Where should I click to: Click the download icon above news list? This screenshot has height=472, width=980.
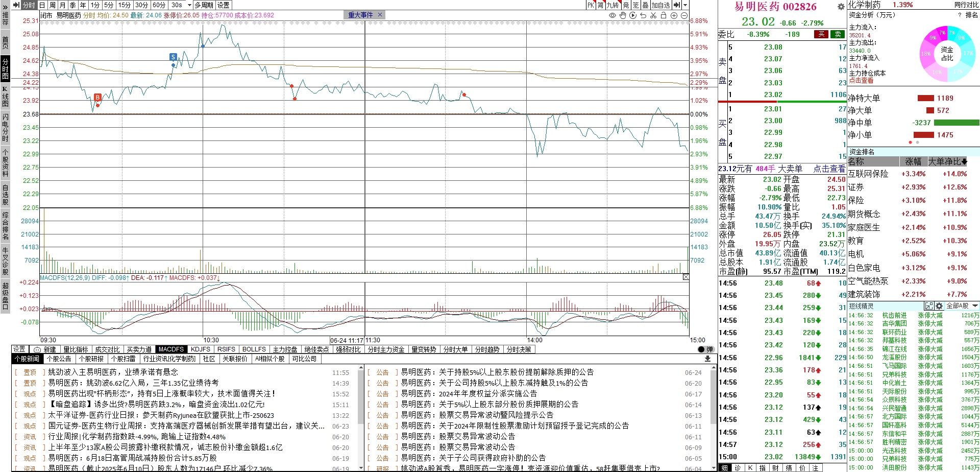(x=707, y=359)
